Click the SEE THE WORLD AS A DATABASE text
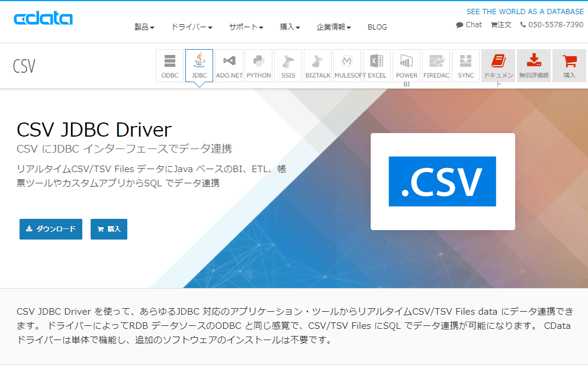588x375 pixels. [525, 12]
